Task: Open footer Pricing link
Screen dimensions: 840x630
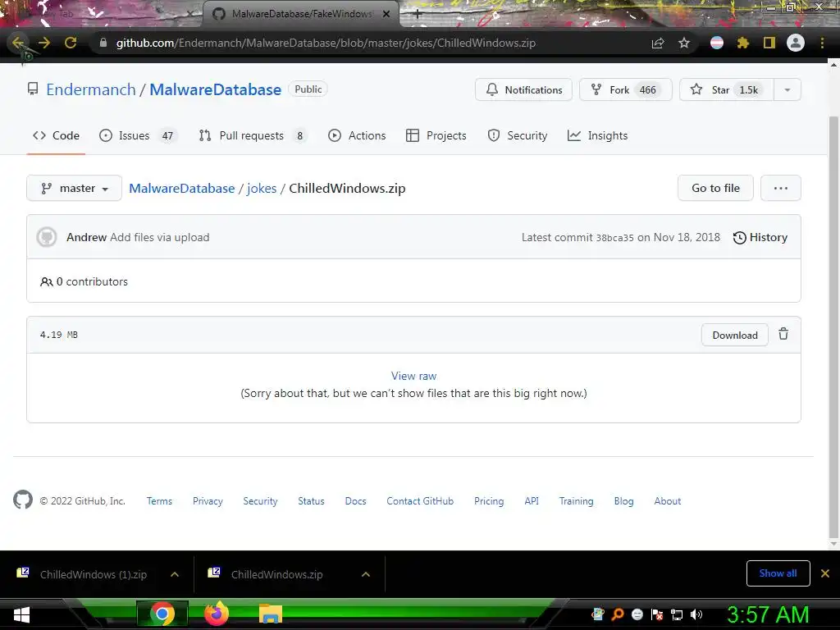Action: [x=489, y=501]
